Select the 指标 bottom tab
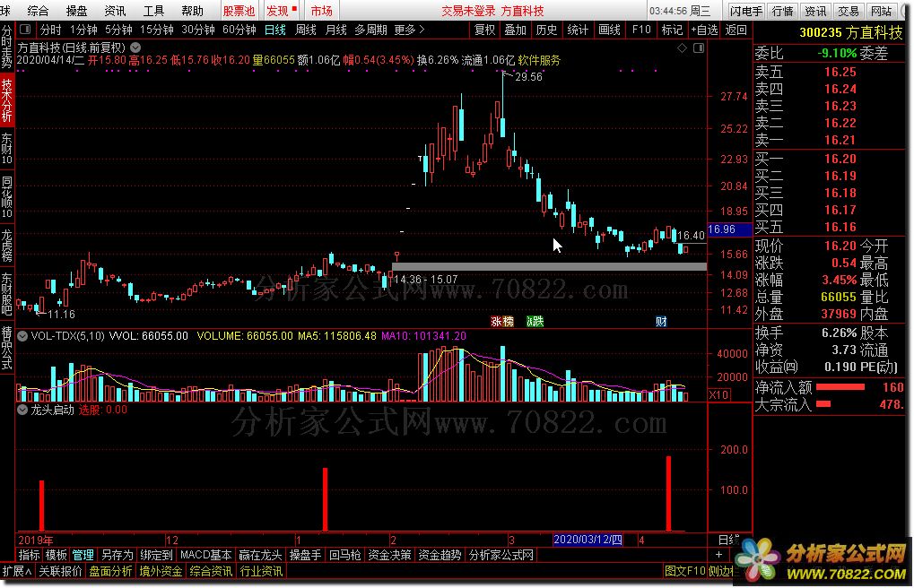 pyautogui.click(x=29, y=555)
